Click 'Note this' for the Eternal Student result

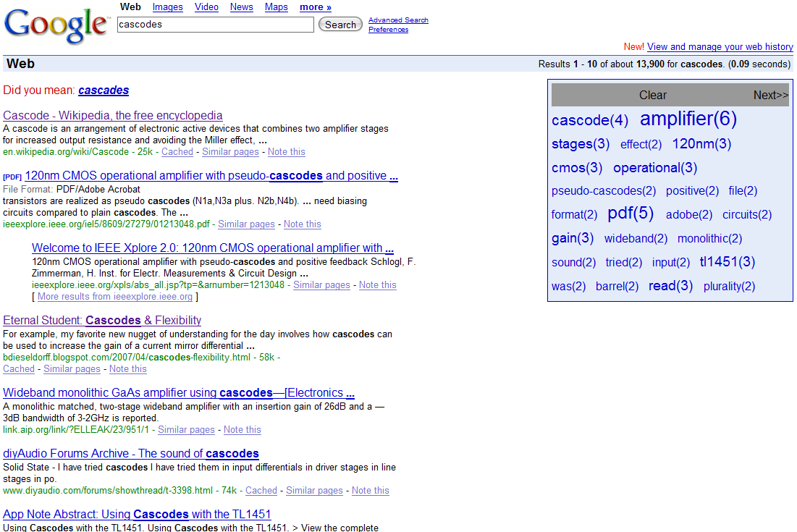pyautogui.click(x=128, y=369)
